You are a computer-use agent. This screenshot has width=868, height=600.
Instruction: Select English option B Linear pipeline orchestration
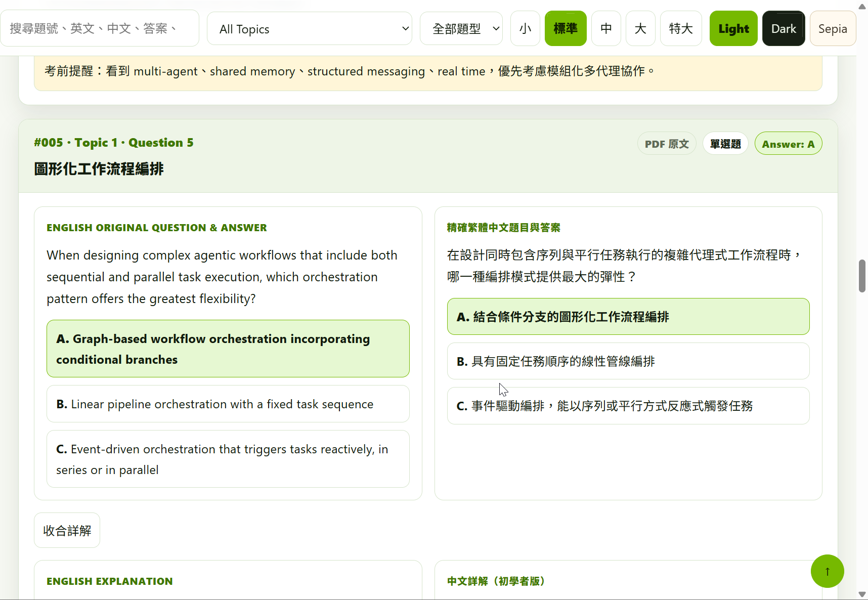tap(228, 404)
